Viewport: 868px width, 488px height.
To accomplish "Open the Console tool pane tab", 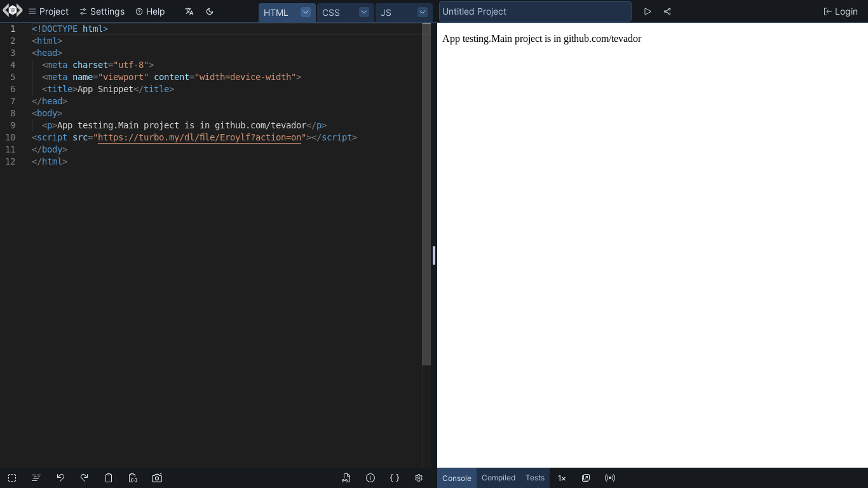I will [x=457, y=478].
